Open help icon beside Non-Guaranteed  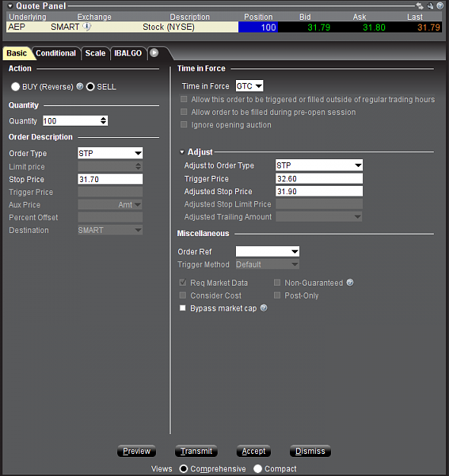coord(350,283)
